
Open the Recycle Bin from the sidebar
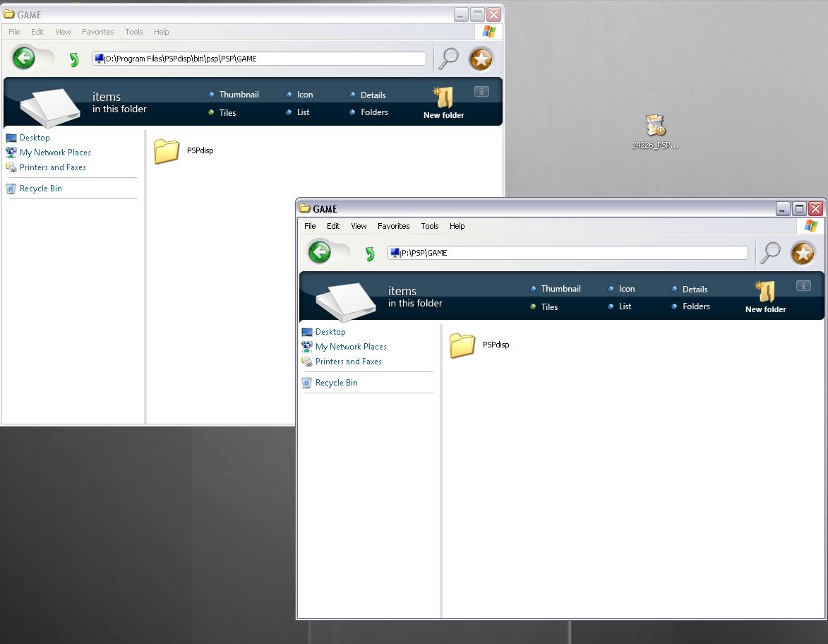pos(337,382)
